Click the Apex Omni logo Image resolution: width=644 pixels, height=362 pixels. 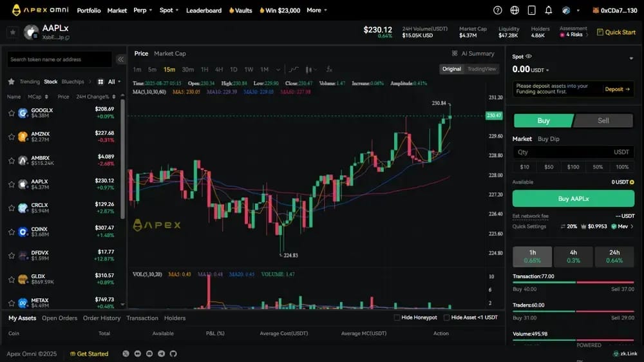pos(40,10)
